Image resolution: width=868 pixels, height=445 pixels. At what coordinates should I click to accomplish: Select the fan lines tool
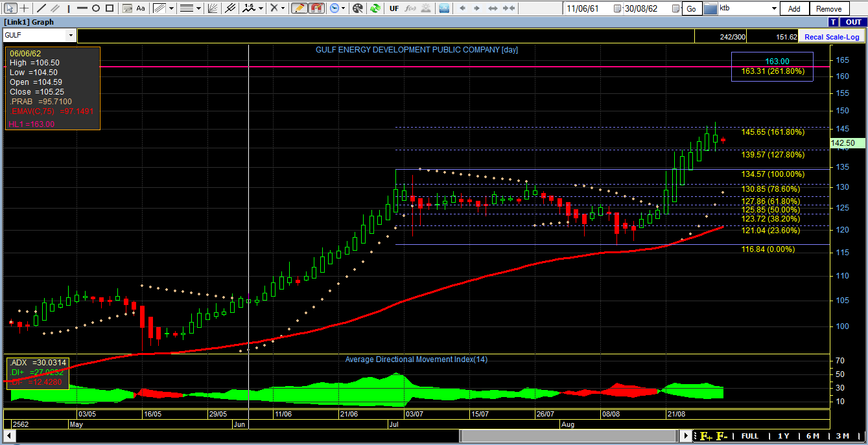213,8
